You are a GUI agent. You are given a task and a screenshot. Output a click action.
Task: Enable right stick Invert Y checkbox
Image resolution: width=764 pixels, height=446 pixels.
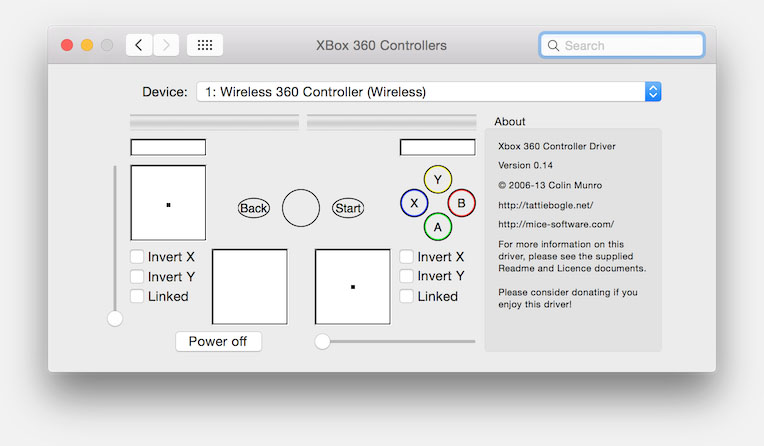click(x=406, y=276)
